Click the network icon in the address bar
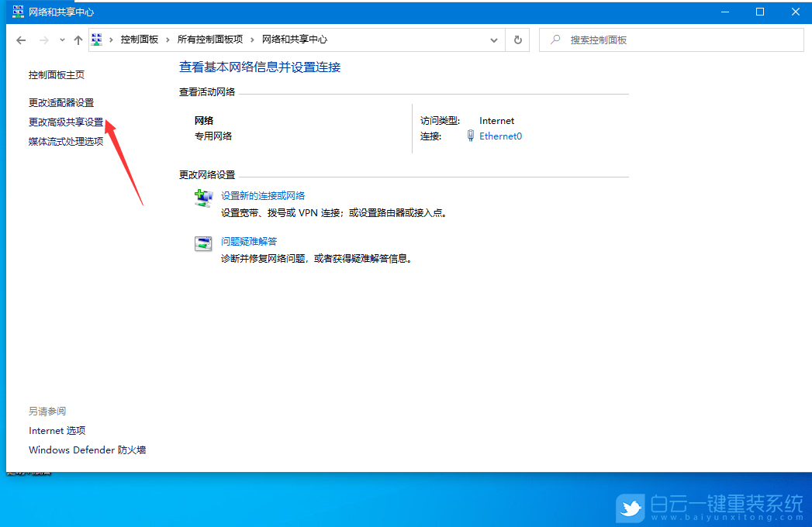The height and width of the screenshot is (527, 812). pos(97,39)
